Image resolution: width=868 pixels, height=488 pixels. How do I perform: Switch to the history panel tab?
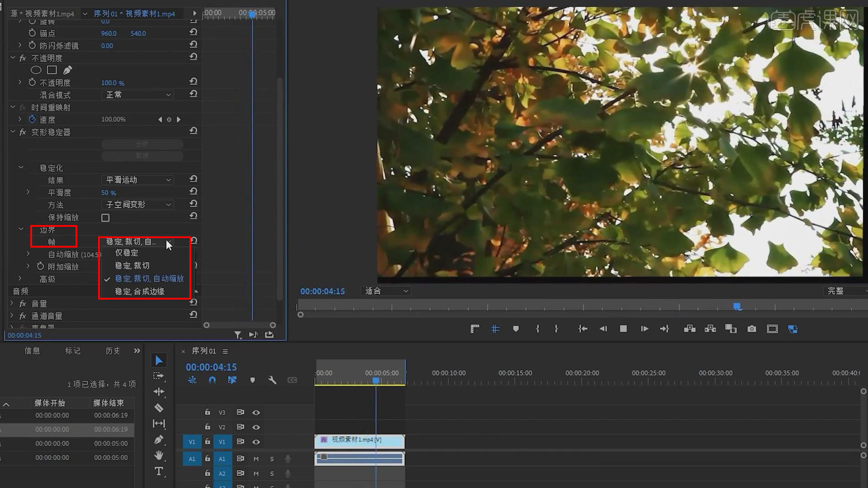coord(113,351)
